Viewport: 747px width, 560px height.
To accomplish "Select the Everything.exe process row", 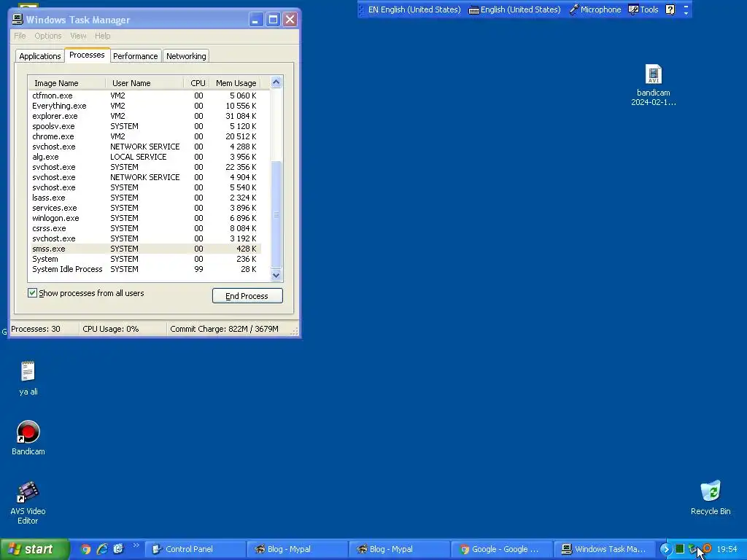I will tap(145, 106).
